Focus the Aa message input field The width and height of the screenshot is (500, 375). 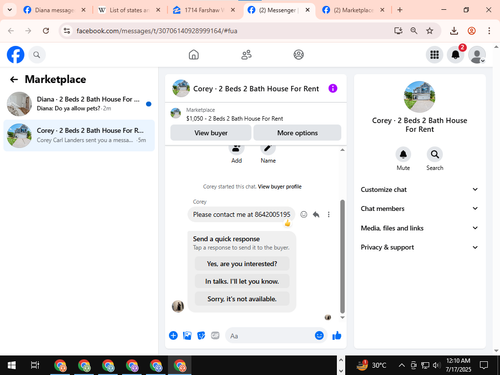pos(270,336)
